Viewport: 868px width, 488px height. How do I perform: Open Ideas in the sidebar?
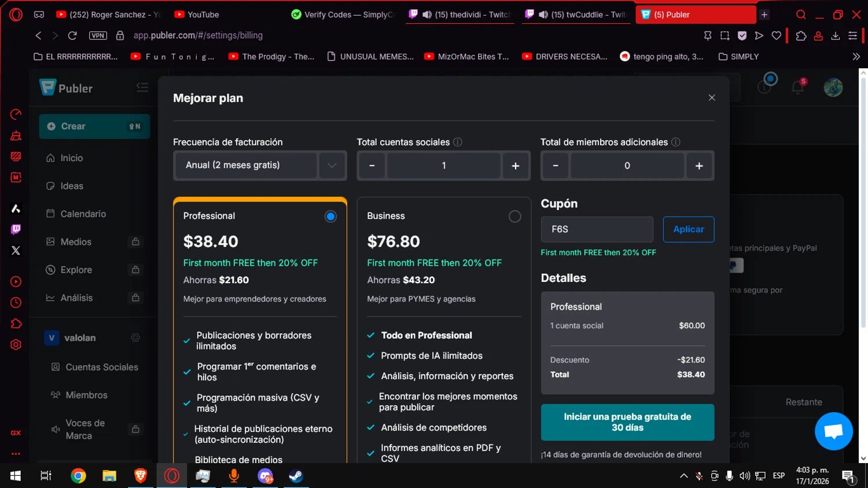pyautogui.click(x=72, y=186)
